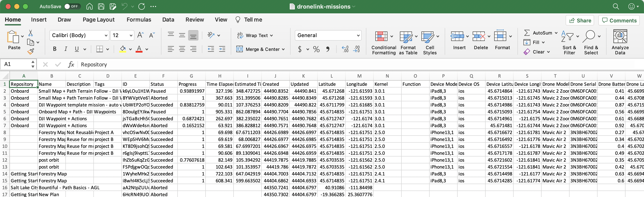Click the Merge & Center button
The width and height of the screenshot is (644, 197).
tap(260, 49)
